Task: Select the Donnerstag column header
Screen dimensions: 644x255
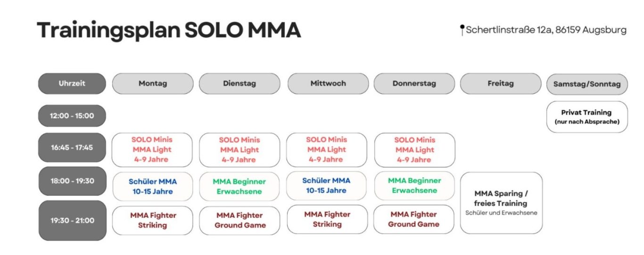Action: [x=414, y=83]
